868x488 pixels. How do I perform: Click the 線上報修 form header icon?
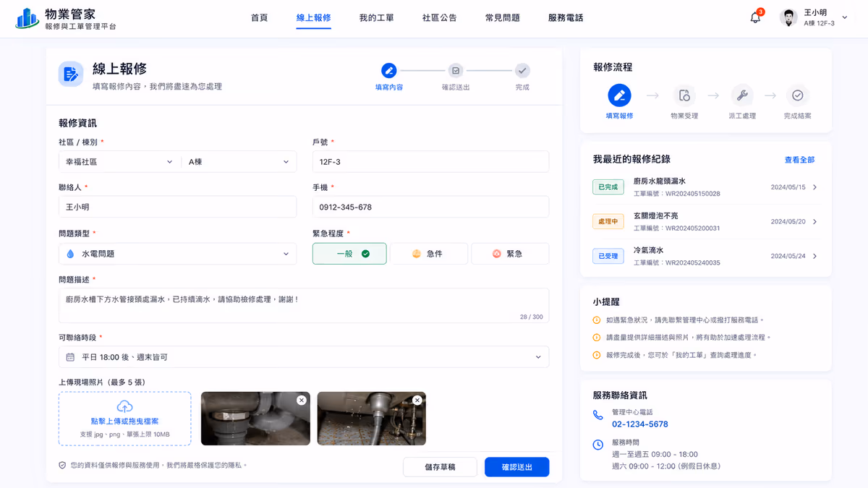coord(71,74)
